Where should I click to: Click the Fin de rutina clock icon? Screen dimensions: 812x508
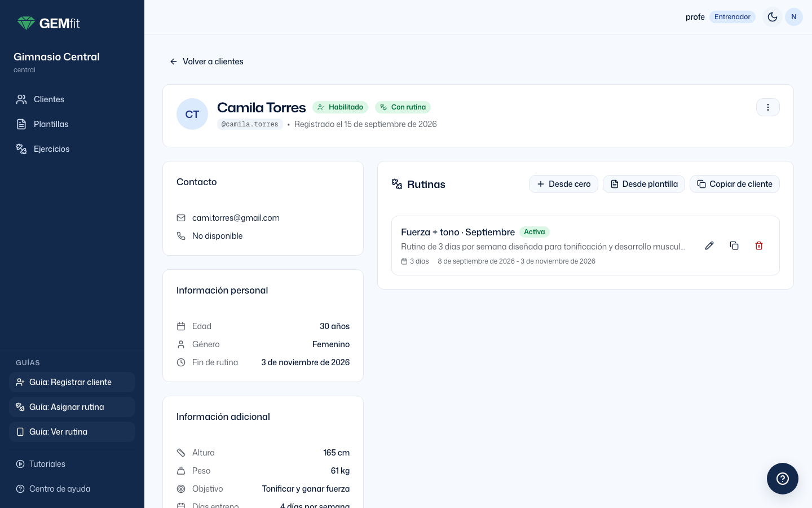pos(181,362)
